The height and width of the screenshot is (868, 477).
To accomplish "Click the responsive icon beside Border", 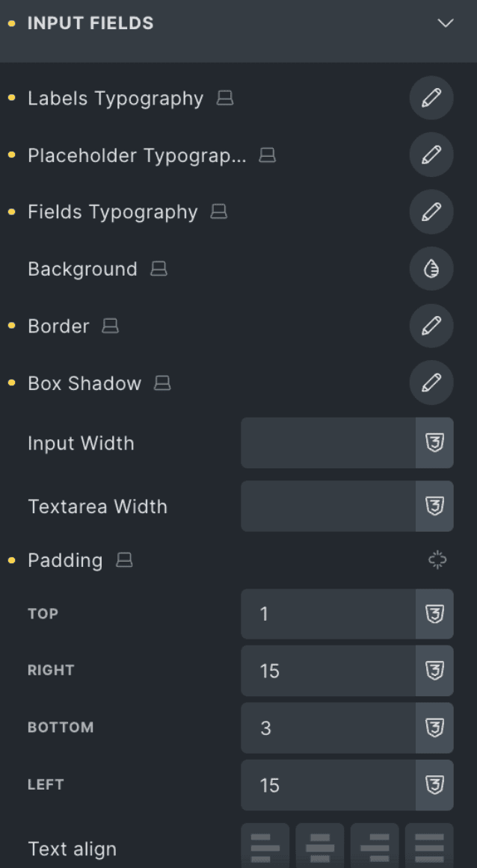I will [x=110, y=326].
